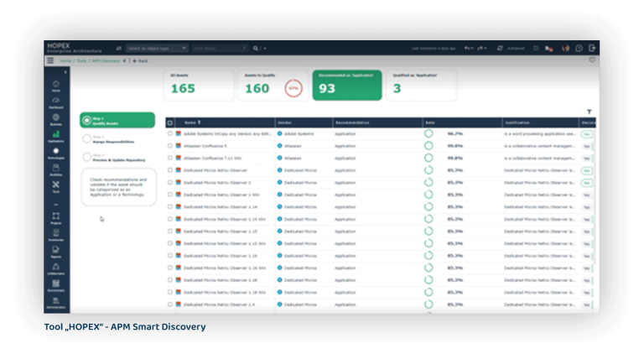Open Reports from the sidebar

[56, 250]
